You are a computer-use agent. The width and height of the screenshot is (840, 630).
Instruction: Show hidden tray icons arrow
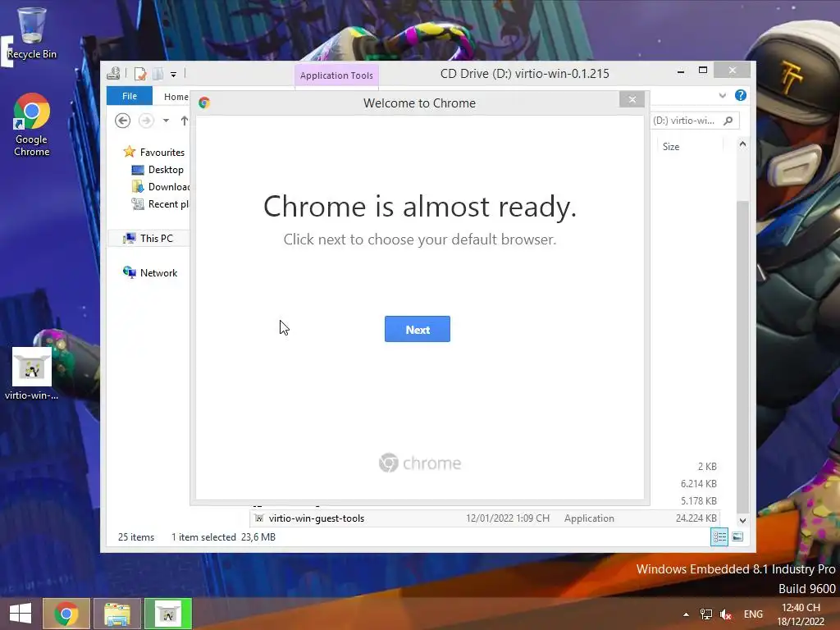point(687,614)
